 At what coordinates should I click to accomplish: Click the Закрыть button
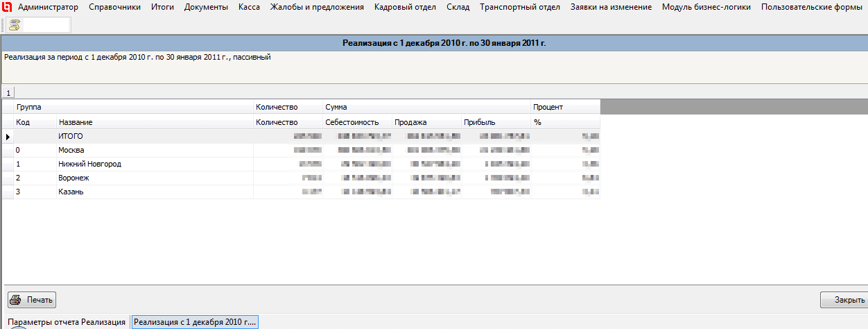click(844, 301)
